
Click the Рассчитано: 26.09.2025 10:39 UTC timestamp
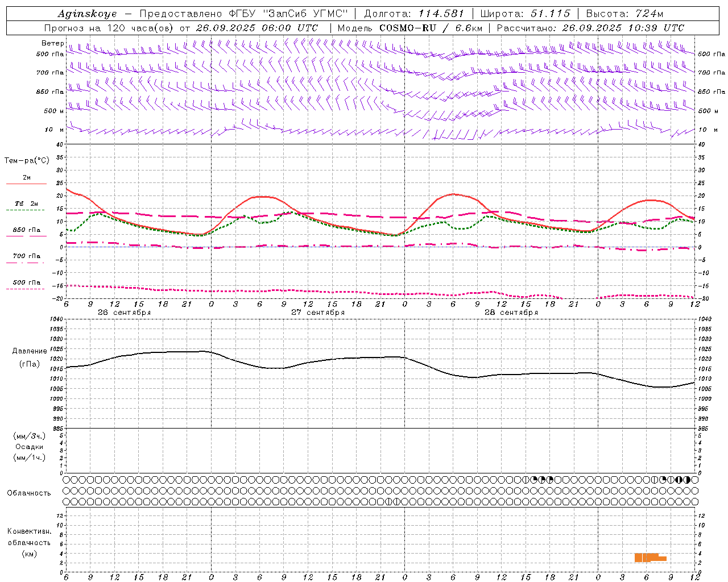(x=590, y=28)
